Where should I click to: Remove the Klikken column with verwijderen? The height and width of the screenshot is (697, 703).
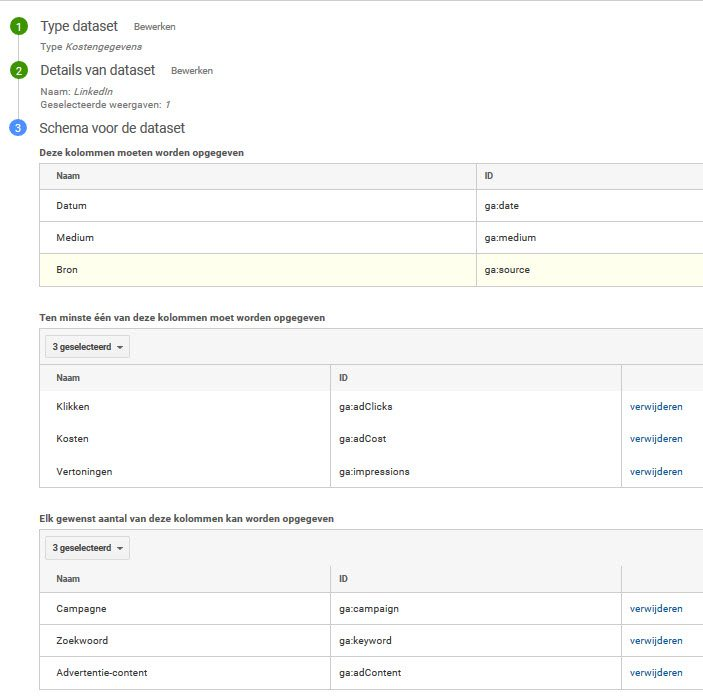(x=656, y=407)
